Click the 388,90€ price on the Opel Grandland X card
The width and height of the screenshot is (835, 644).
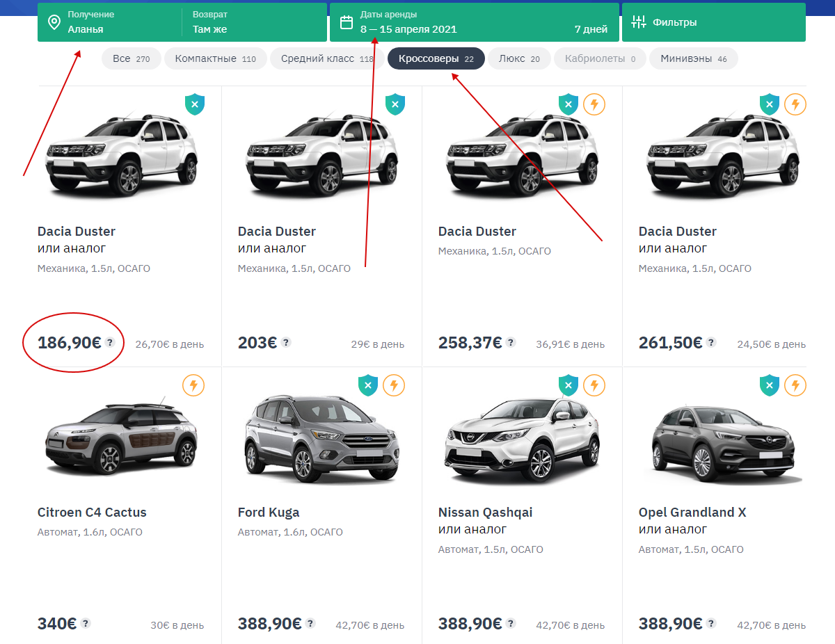(x=671, y=624)
